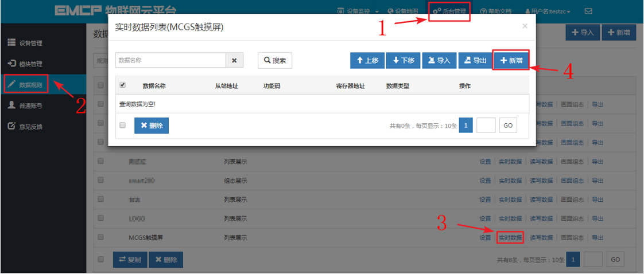Click GO in the dialog pager
This screenshot has width=644, height=274.
coord(508,126)
